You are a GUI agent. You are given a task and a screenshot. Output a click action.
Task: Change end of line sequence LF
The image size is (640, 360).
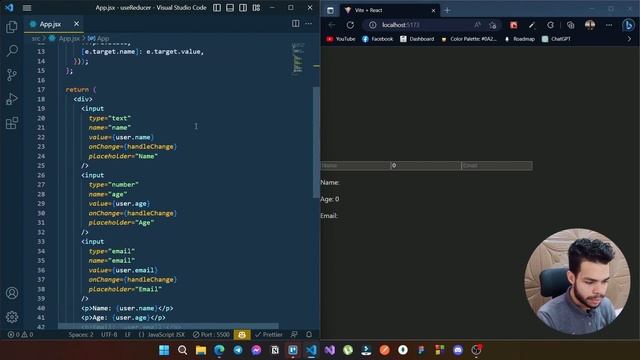(128, 335)
